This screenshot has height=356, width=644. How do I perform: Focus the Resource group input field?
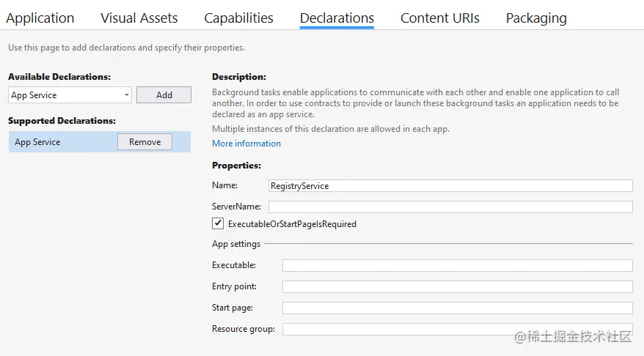coord(457,329)
